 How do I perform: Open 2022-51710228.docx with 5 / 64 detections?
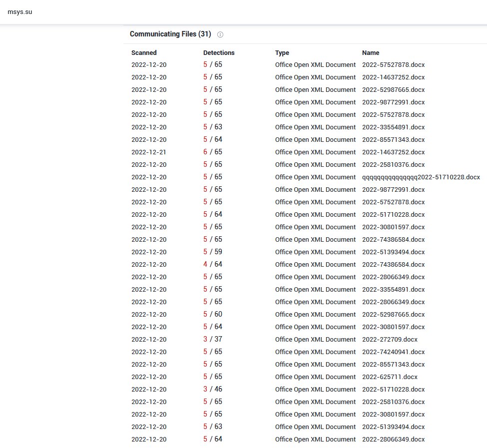393,215
